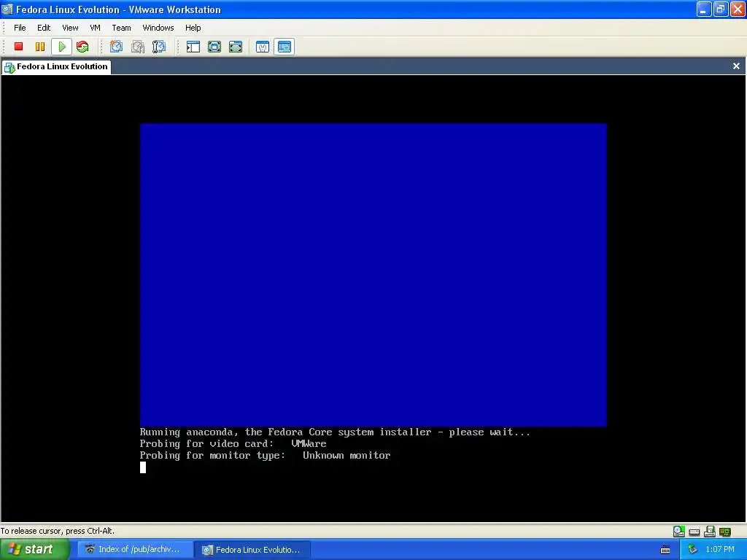This screenshot has width=747, height=560.
Task: Enter full screen mode icon
Action: [236, 47]
